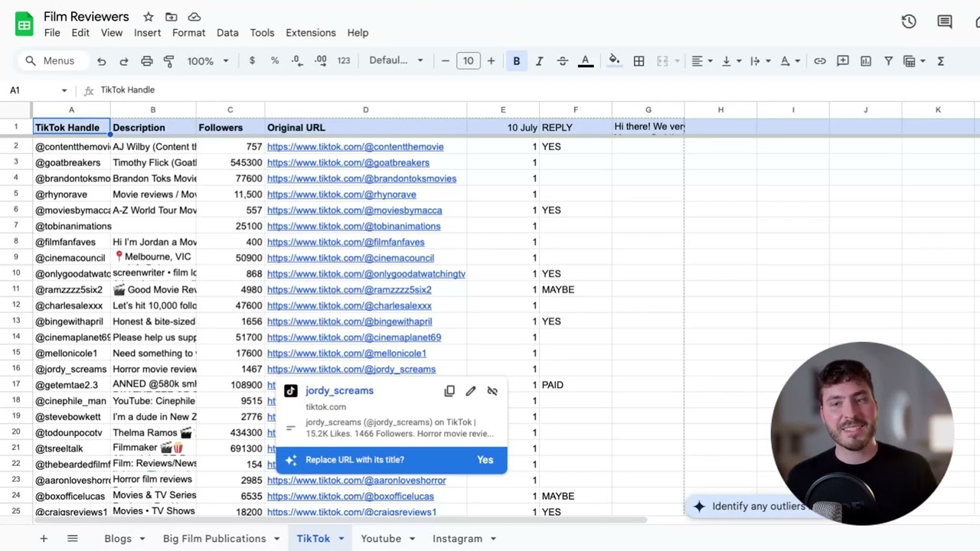Open the 100% zoom dropdown
This screenshot has height=551, width=980.
[x=208, y=61]
